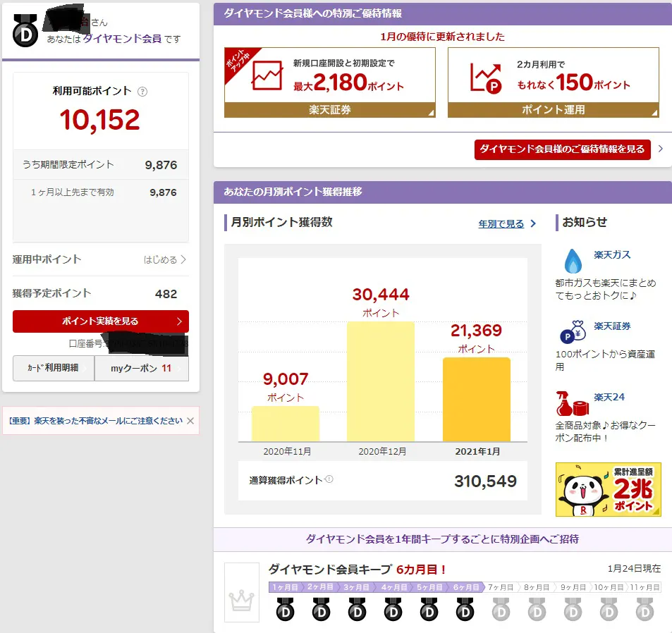
Task: Open ポイント実績を見る button
Action: pyautogui.click(x=101, y=321)
